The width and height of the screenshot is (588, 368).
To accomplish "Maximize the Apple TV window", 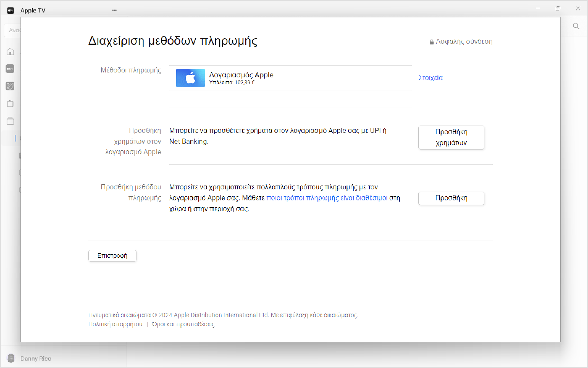I will pos(558,8).
